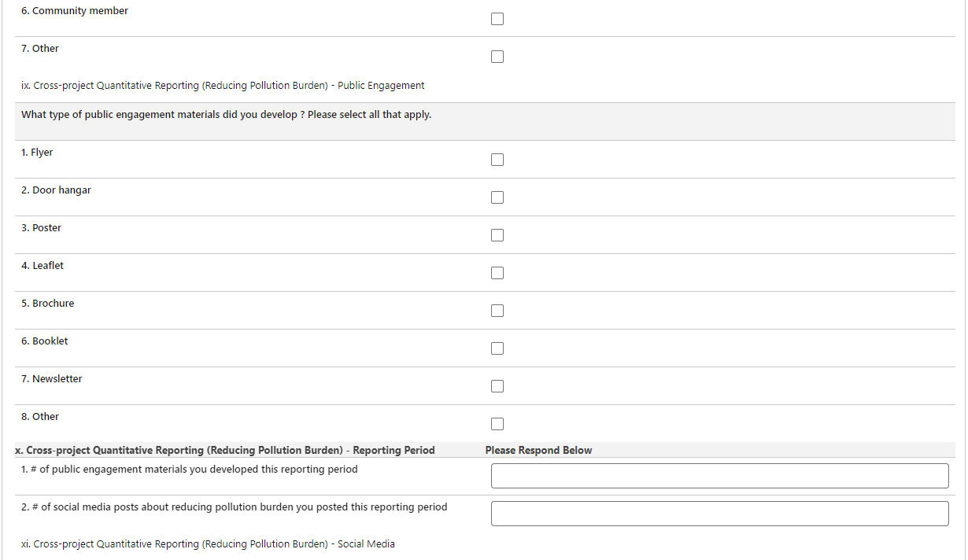
Task: Click the 'ix. Cross-project' Public Engagement heading
Action: coord(223,86)
